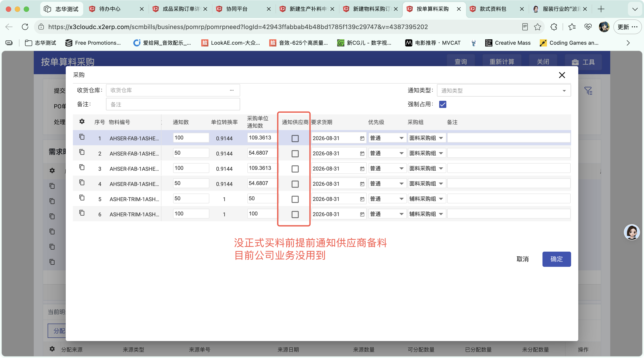
Task: Check 通知供应商 for row 2
Action: tap(295, 154)
